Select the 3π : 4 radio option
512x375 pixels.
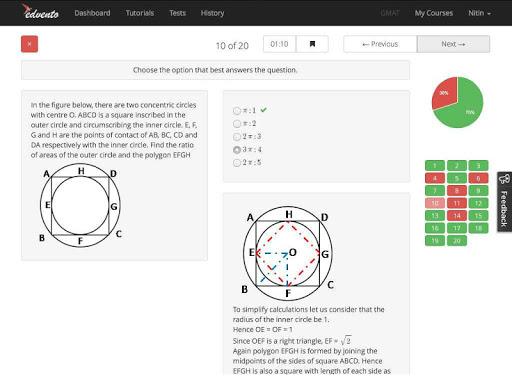pos(237,150)
